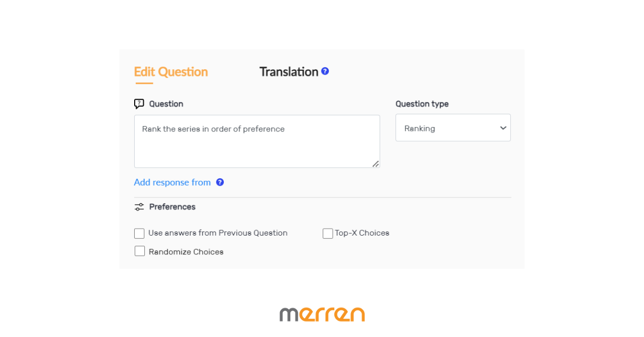This screenshot has height=337, width=644.
Task: Click the Preferences section heading
Action: click(x=172, y=207)
